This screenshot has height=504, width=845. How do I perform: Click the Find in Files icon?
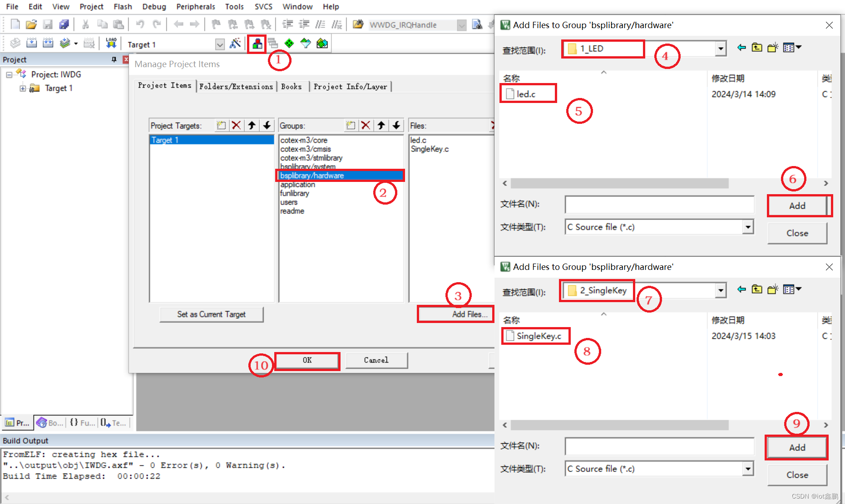pos(358,24)
